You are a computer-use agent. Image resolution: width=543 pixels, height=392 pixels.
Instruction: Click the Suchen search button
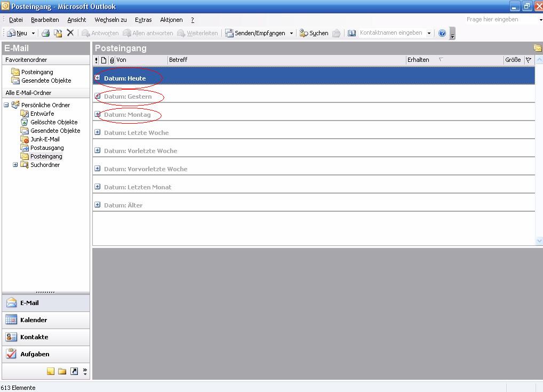click(x=314, y=33)
